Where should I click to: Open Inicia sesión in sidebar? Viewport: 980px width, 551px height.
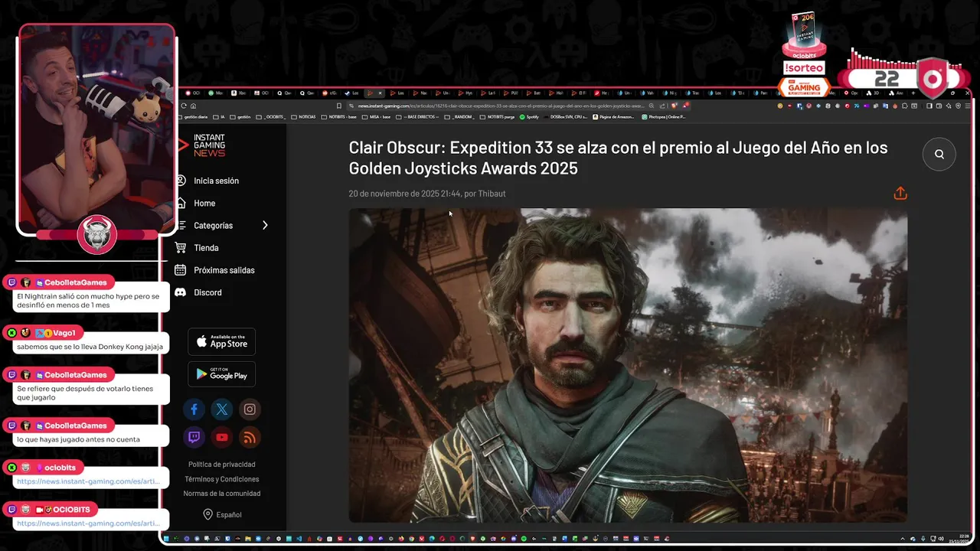(216, 181)
